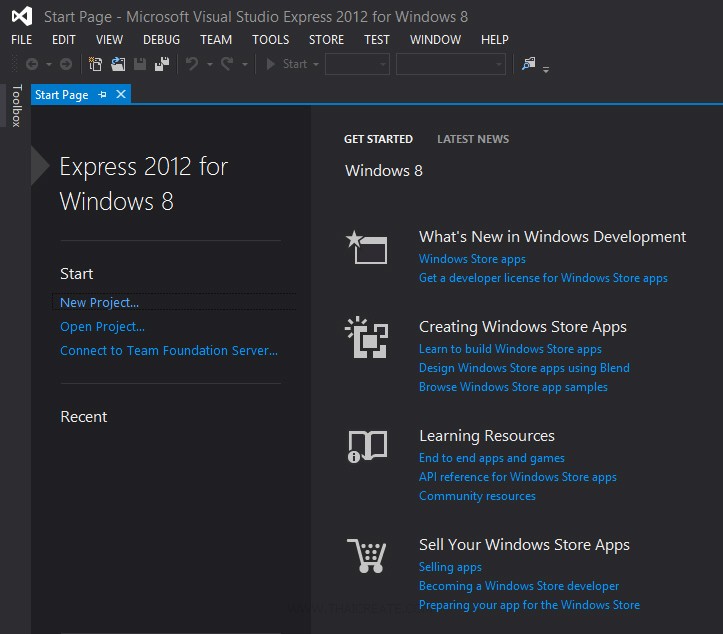The width and height of the screenshot is (723, 634).
Task: Open the STORE menu
Action: [326, 40]
